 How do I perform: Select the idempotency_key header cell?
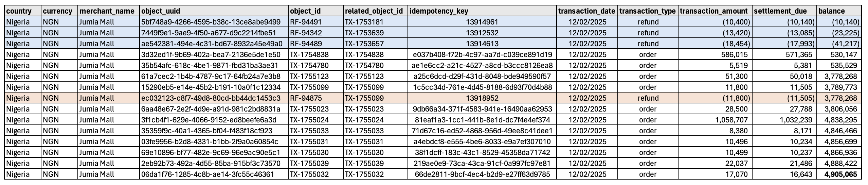coord(439,11)
